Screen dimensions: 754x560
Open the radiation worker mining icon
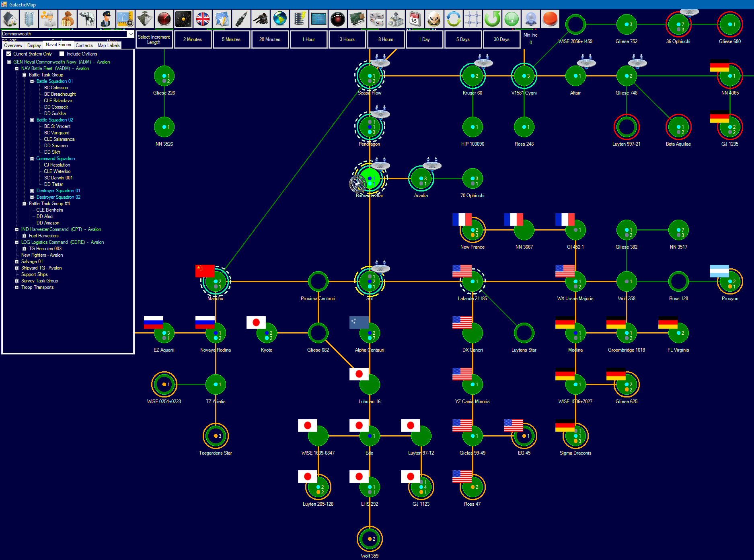(x=48, y=19)
